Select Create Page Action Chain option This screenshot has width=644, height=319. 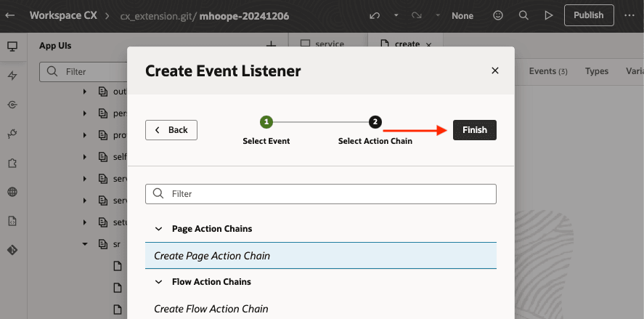(x=212, y=256)
